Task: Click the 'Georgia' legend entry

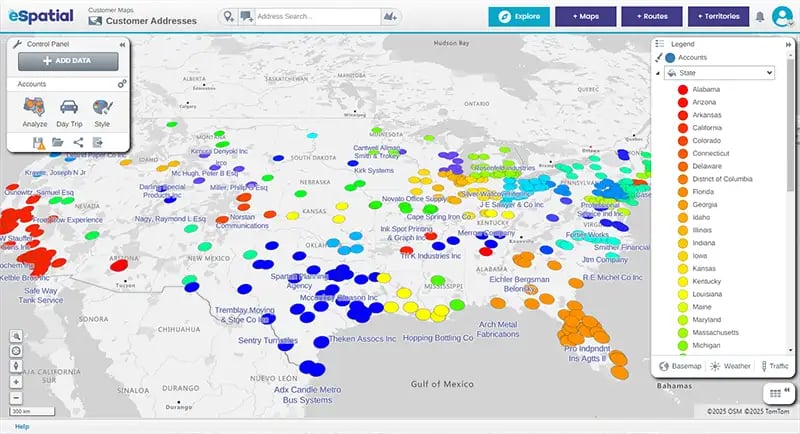Action: pos(705,205)
